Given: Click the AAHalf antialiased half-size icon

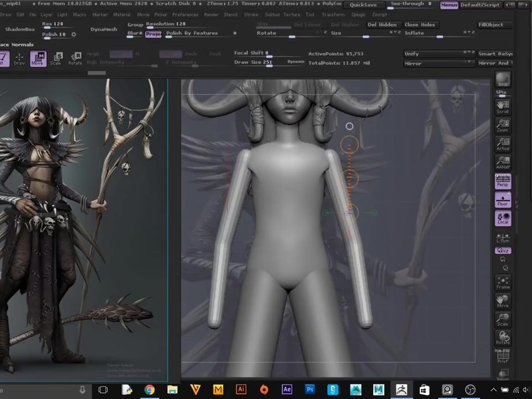Looking at the screenshot, I should (x=503, y=162).
